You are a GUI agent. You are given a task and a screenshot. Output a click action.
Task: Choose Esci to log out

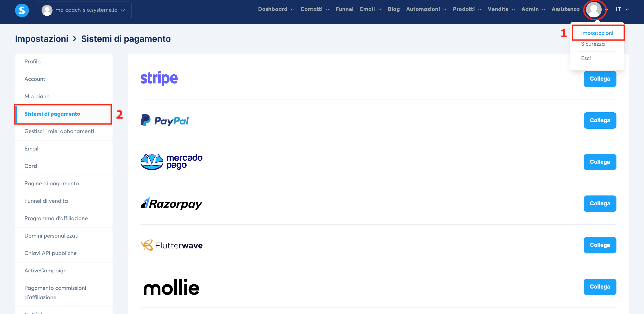pyautogui.click(x=586, y=58)
